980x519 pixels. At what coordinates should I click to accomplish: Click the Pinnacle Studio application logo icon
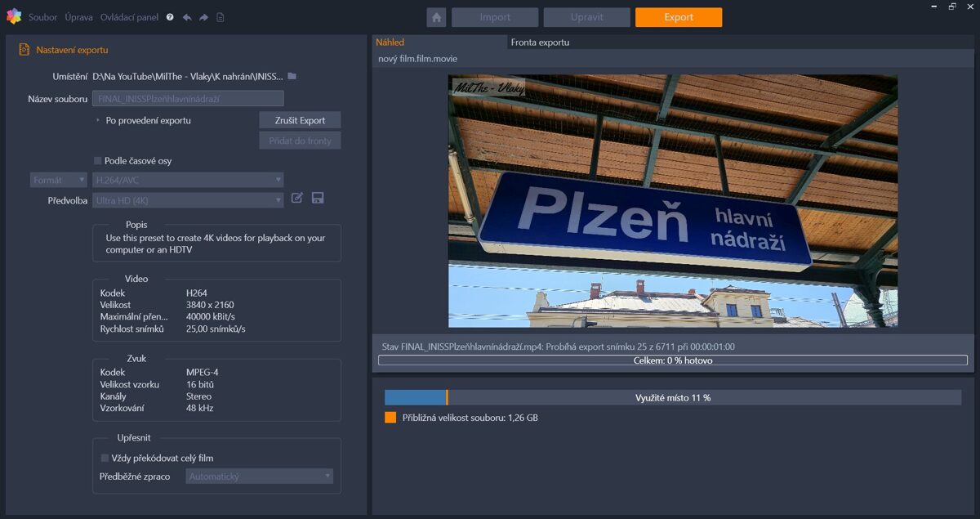13,16
